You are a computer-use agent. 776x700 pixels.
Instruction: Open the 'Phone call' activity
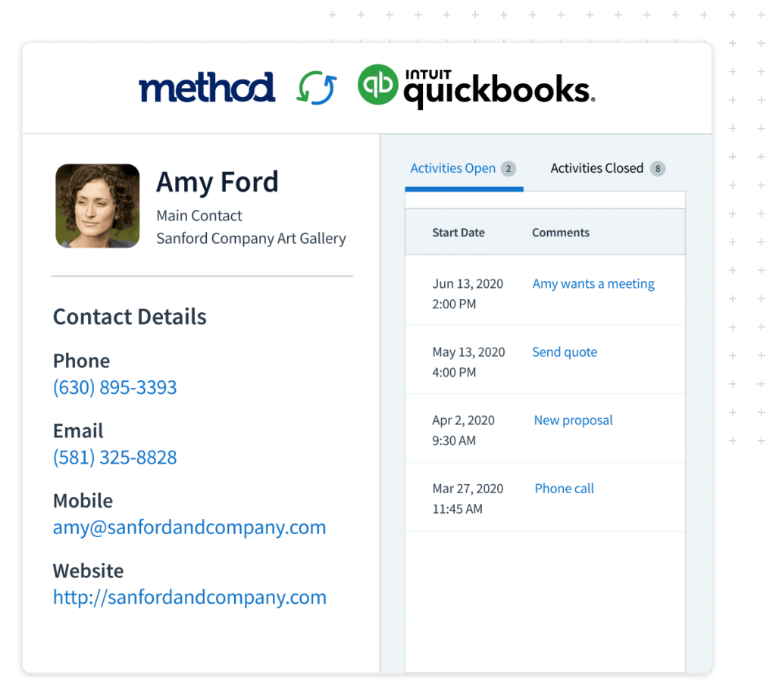tap(564, 489)
